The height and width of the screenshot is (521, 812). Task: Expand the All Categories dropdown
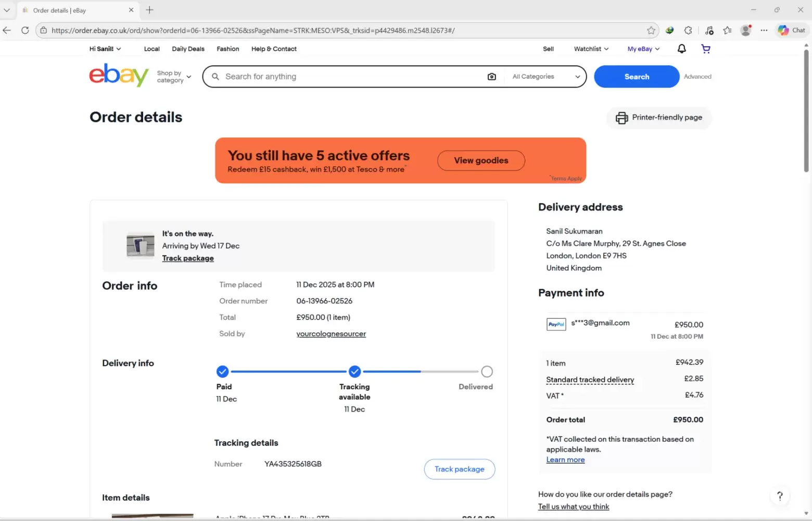tap(545, 77)
